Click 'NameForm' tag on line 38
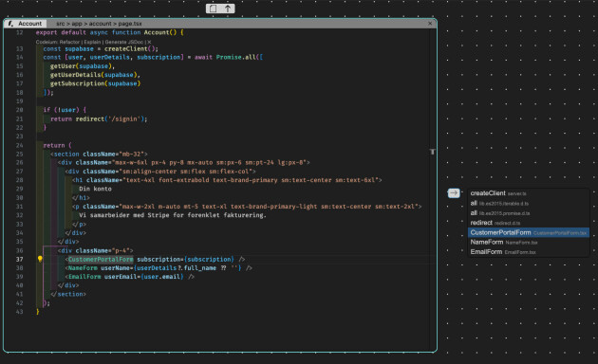 coord(83,268)
